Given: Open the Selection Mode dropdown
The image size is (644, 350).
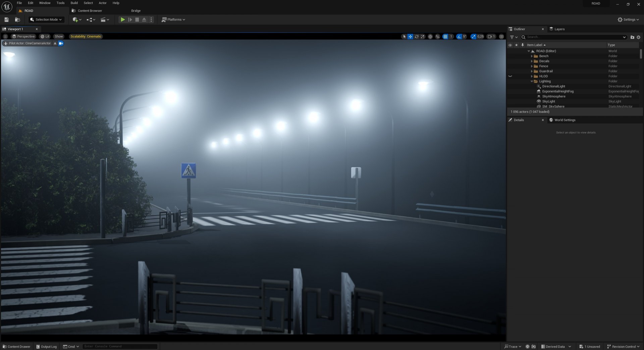Looking at the screenshot, I should click(46, 20).
